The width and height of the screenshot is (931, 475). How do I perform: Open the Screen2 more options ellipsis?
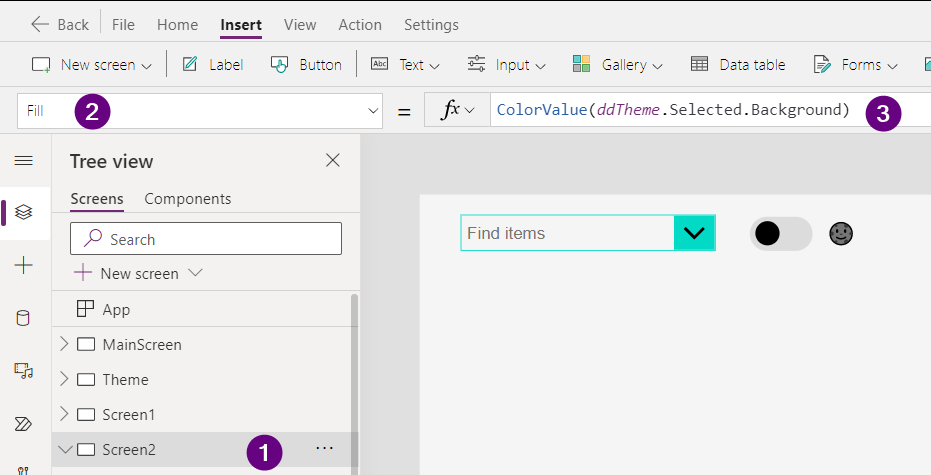click(x=324, y=449)
